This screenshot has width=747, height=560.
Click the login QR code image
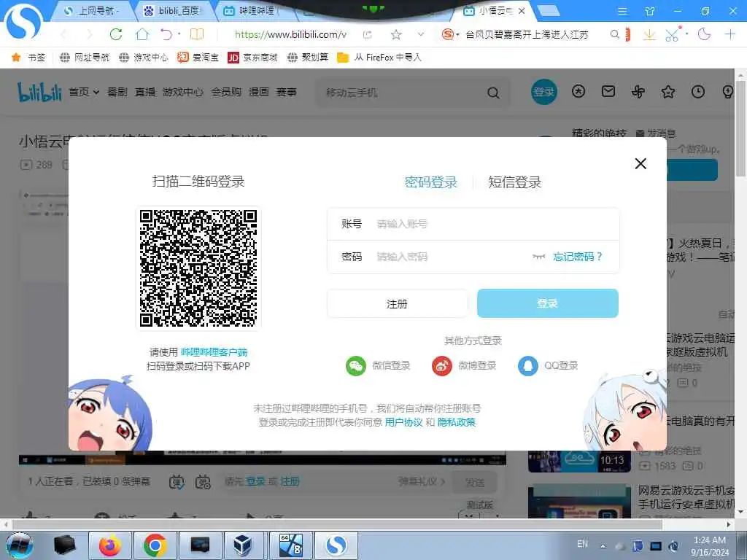pyautogui.click(x=198, y=268)
